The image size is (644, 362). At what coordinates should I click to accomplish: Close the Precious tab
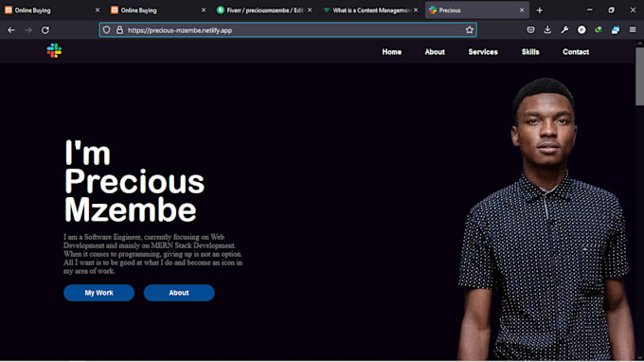click(522, 10)
